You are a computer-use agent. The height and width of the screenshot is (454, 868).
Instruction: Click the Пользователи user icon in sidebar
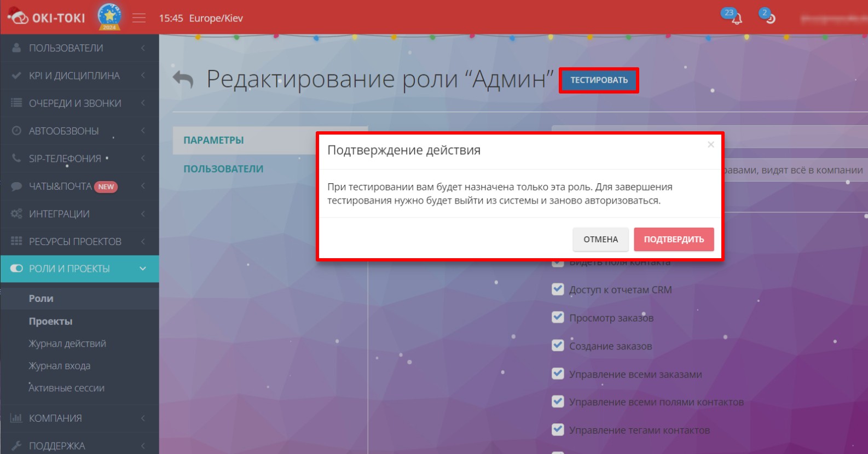click(16, 48)
